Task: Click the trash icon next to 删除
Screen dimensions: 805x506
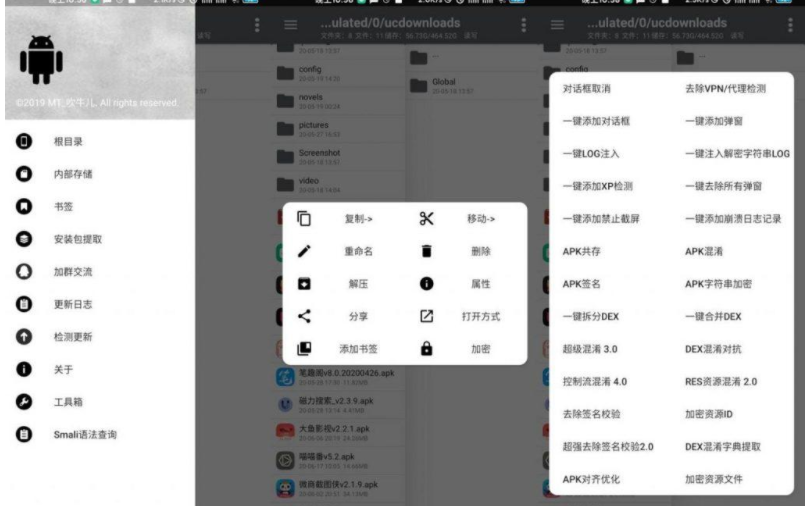Action: pos(426,251)
